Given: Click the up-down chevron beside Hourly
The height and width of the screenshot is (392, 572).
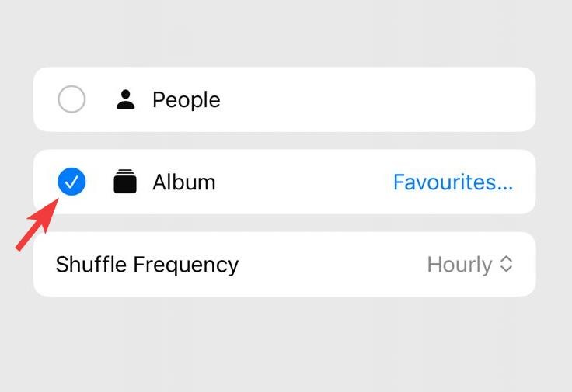Looking at the screenshot, I should (x=506, y=265).
